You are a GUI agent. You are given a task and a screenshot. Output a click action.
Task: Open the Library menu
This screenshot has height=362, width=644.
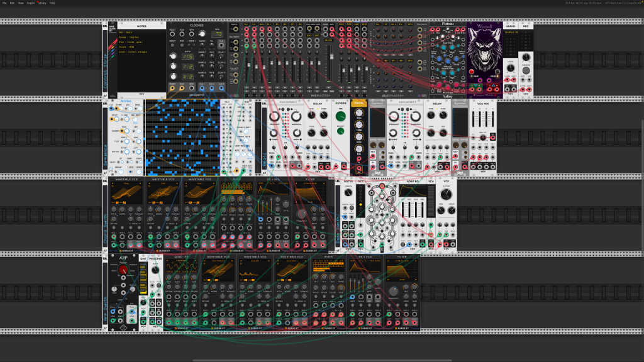tap(42, 3)
